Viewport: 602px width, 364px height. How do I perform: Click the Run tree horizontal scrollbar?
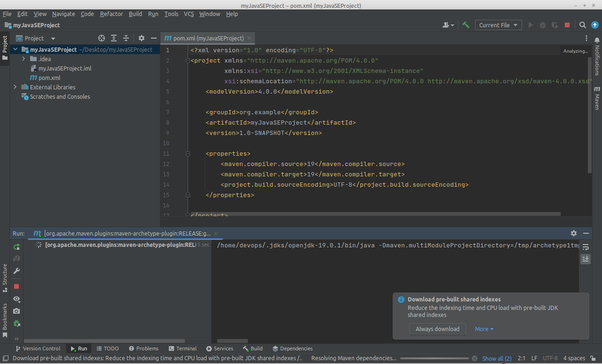tap(104, 341)
